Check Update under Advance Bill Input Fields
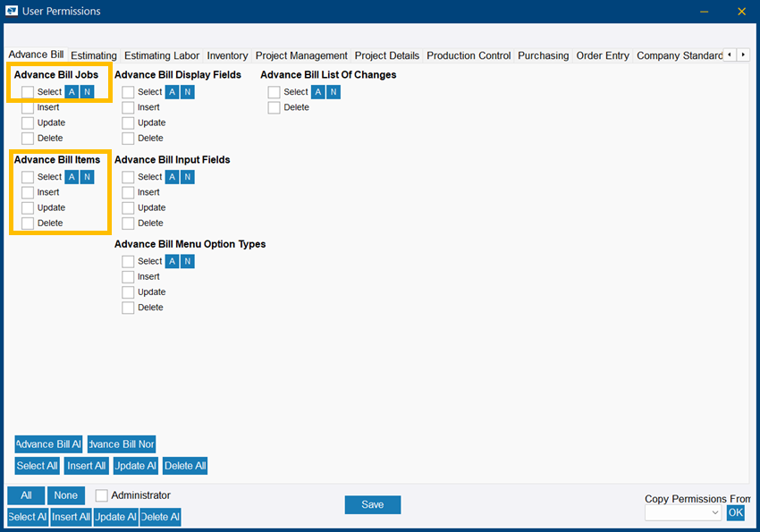 click(x=128, y=207)
